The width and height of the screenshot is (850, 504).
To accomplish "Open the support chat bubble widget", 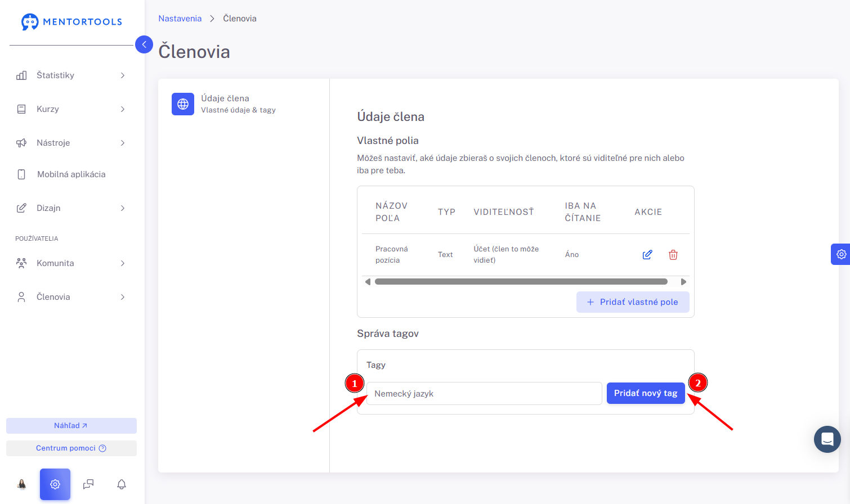I will (x=827, y=439).
